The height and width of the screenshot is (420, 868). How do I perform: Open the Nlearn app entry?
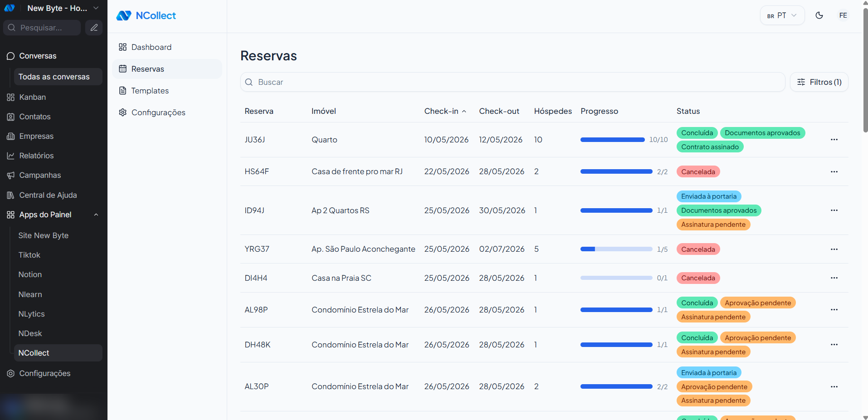coord(30,295)
